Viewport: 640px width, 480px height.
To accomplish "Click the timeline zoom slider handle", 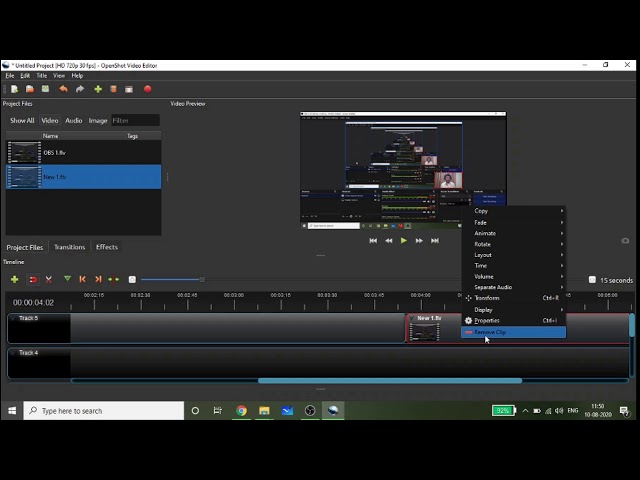I will click(202, 279).
